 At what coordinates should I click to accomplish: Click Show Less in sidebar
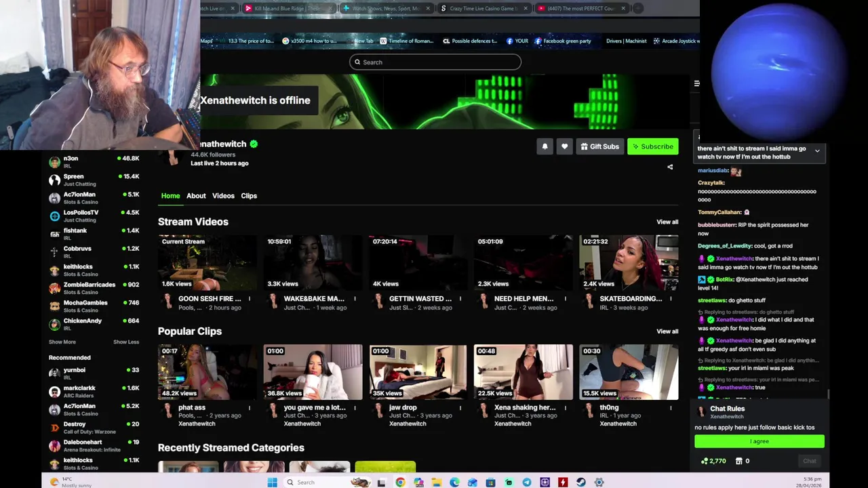126,342
